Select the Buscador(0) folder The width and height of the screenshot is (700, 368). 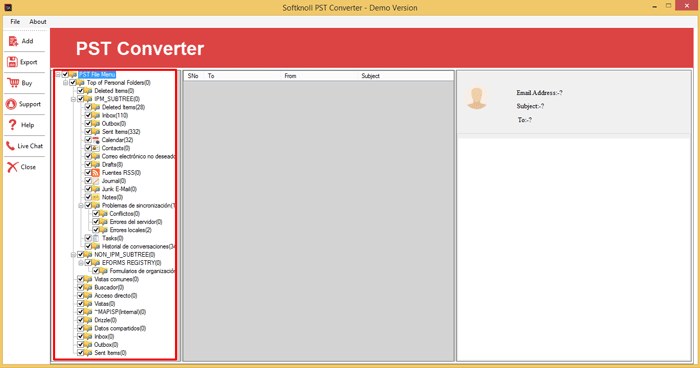[x=109, y=287]
